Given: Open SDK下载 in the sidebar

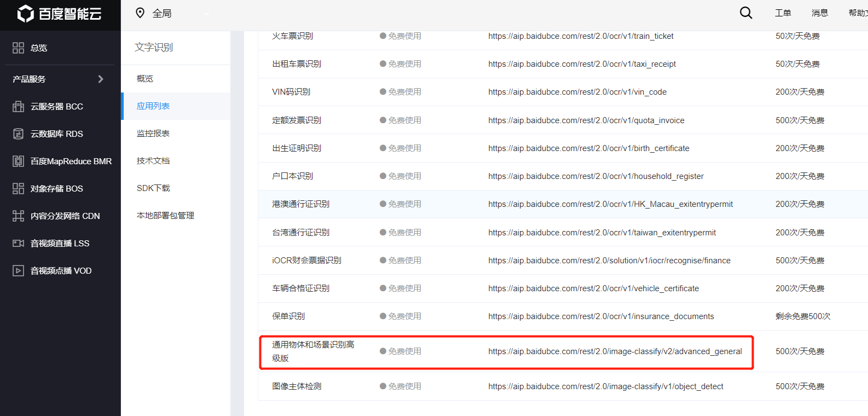Looking at the screenshot, I should pyautogui.click(x=153, y=188).
